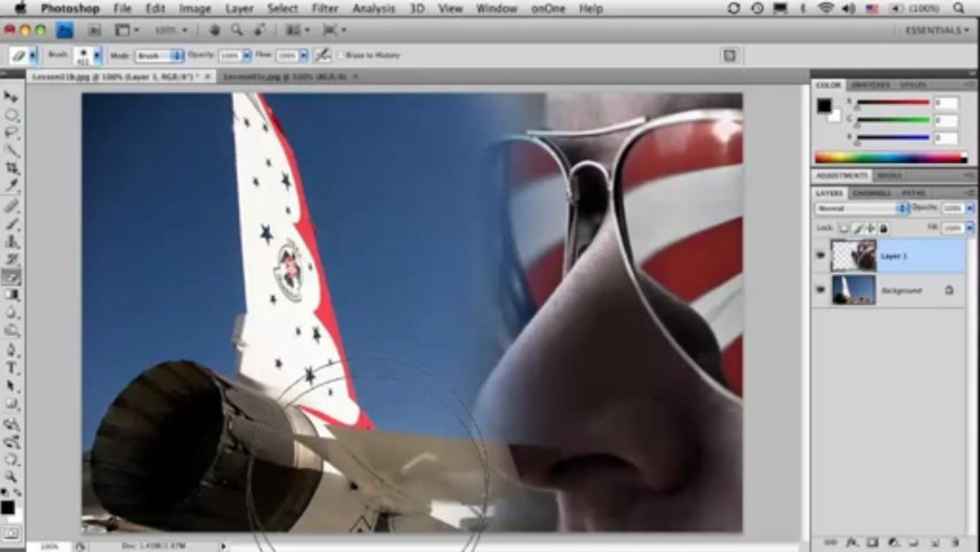Viewport: 980px width, 552px height.
Task: Switch to the second document tab
Action: 287,77
